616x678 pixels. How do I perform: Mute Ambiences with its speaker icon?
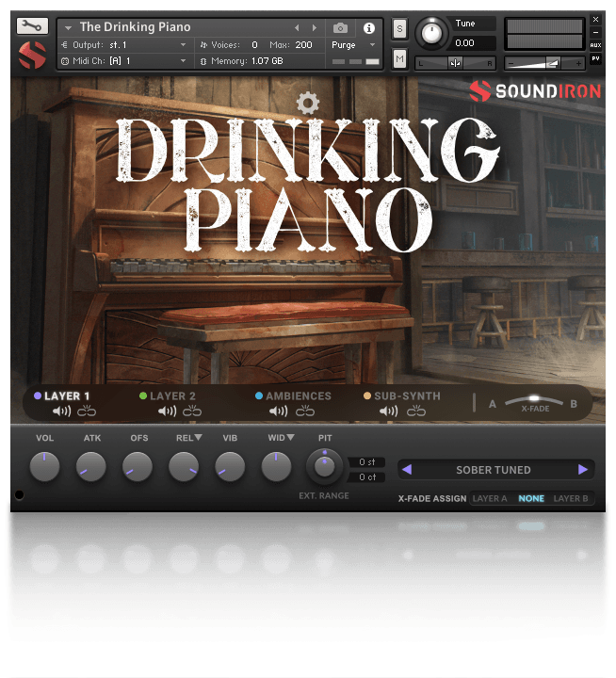pyautogui.click(x=278, y=411)
